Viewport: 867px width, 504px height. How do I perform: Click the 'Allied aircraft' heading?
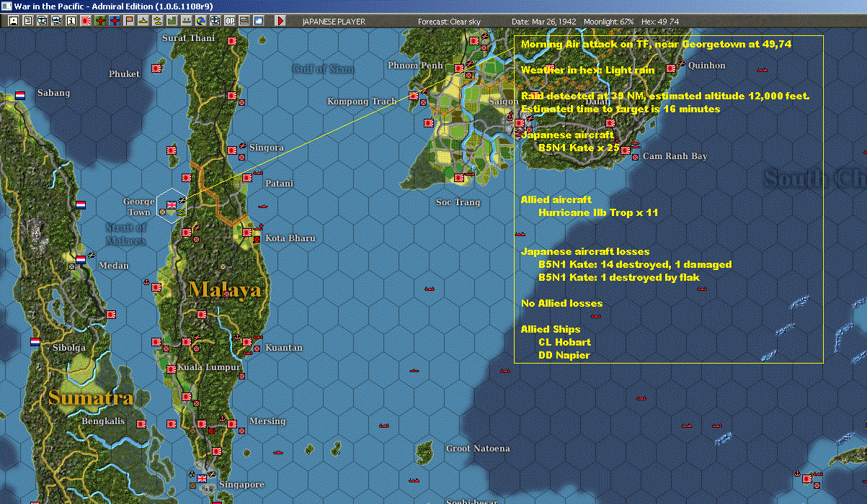556,199
